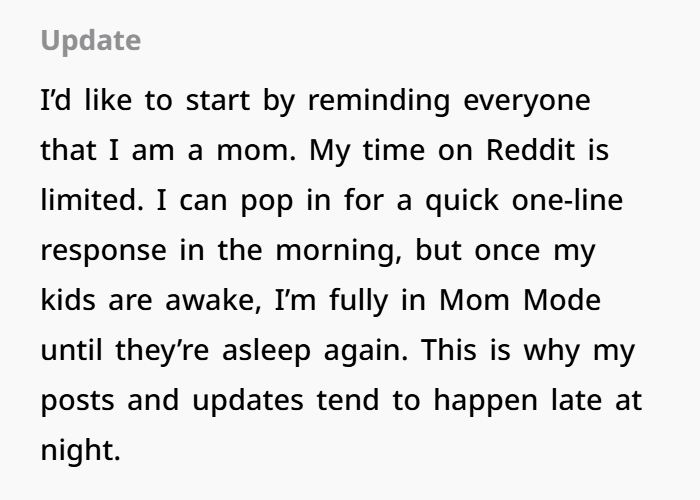
Task: Click the word updates in the paragraph
Action: coord(248,401)
